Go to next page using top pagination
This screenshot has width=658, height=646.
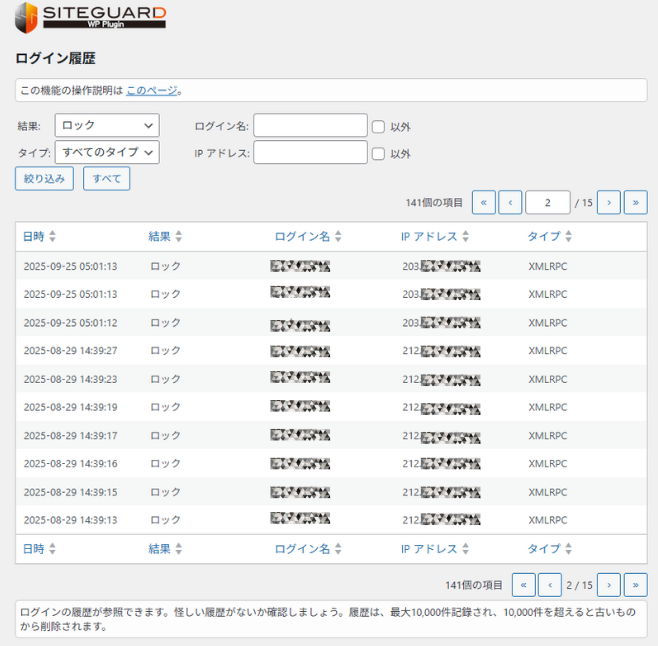click(x=609, y=202)
